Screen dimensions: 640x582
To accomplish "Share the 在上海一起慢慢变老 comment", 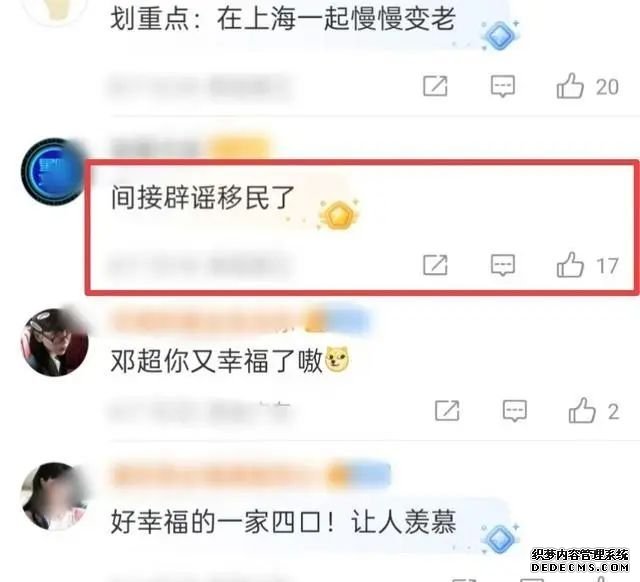I will point(435,86).
